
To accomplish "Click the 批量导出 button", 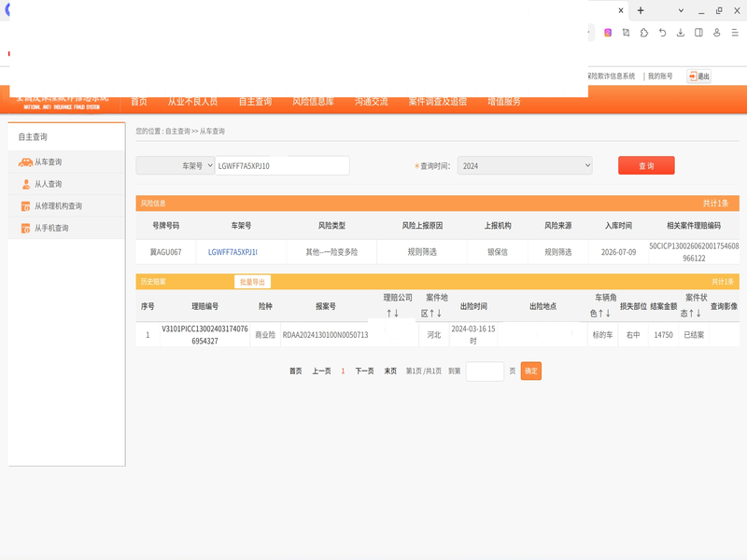I will 252,282.
